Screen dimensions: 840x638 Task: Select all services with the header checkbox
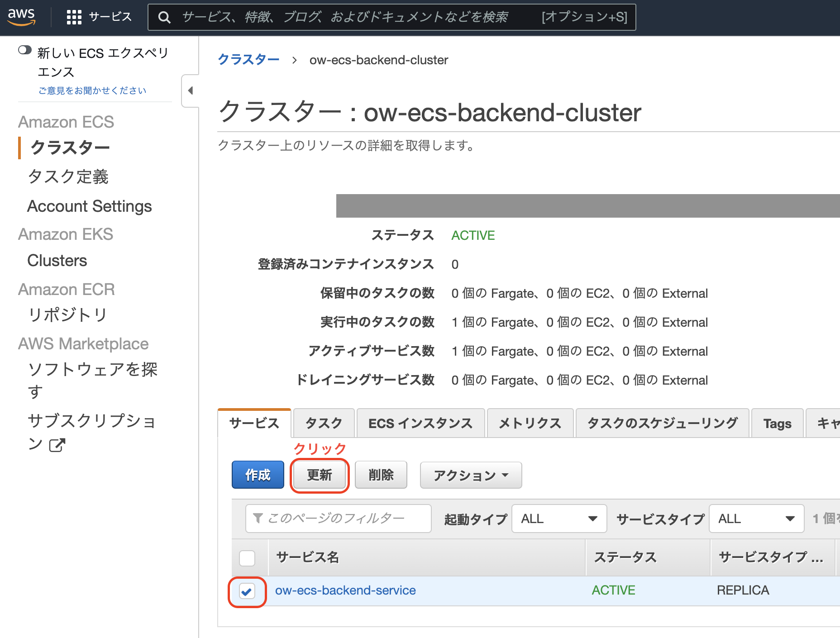point(247,558)
